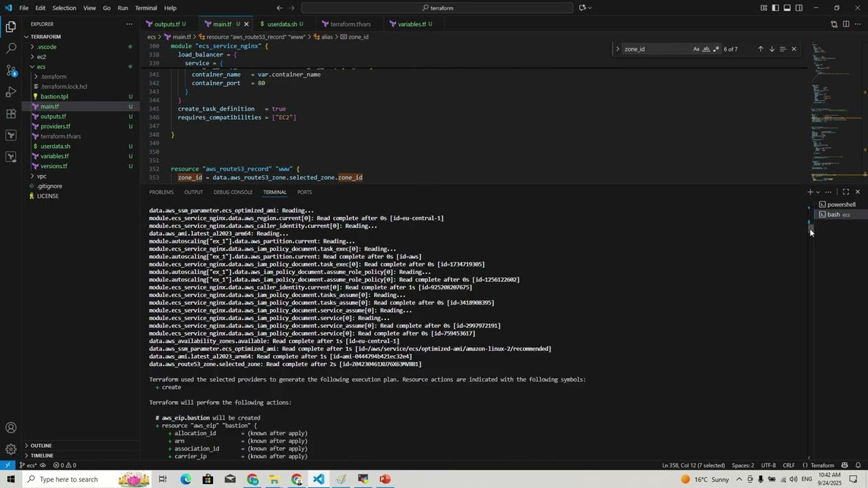Image resolution: width=868 pixels, height=488 pixels.
Task: Toggle Use Regular Expression in find widget
Action: point(715,49)
